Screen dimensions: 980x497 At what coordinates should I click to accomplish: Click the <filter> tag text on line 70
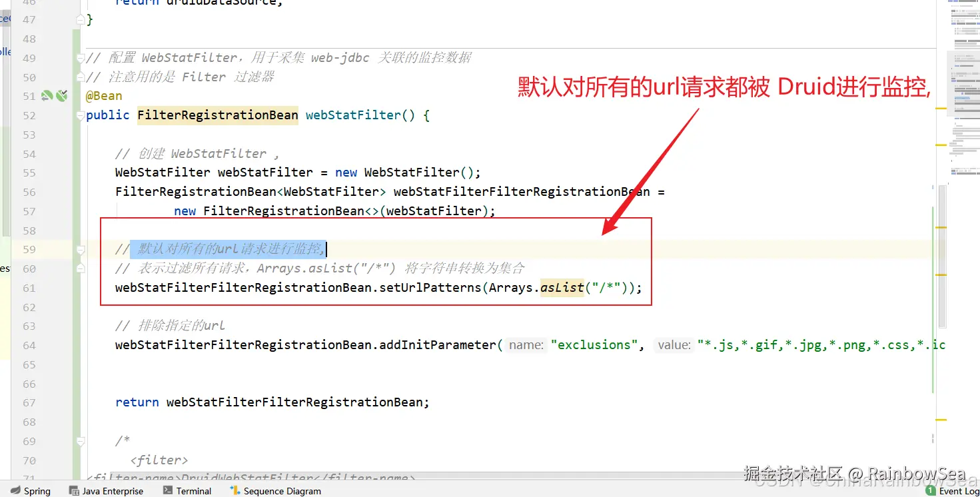click(x=159, y=460)
